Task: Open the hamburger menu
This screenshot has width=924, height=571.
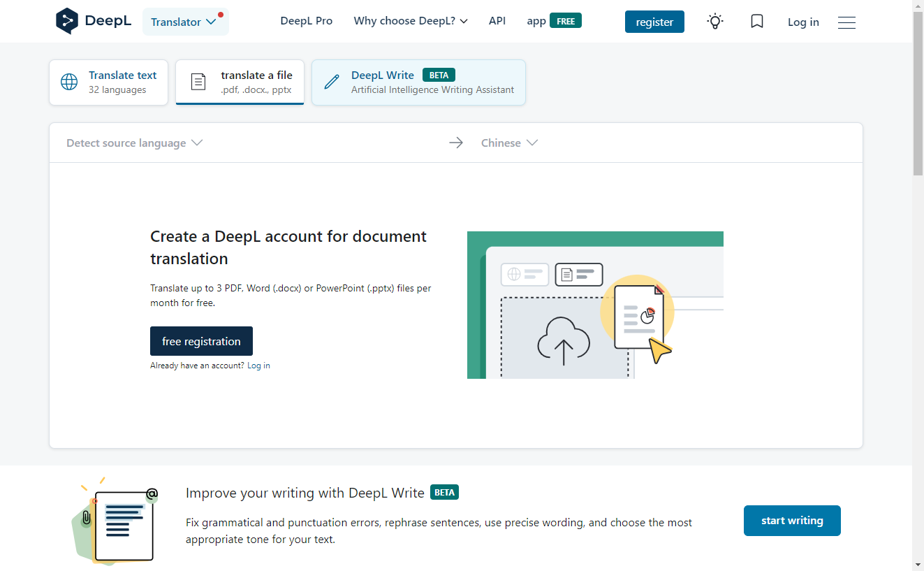Action: (x=846, y=22)
